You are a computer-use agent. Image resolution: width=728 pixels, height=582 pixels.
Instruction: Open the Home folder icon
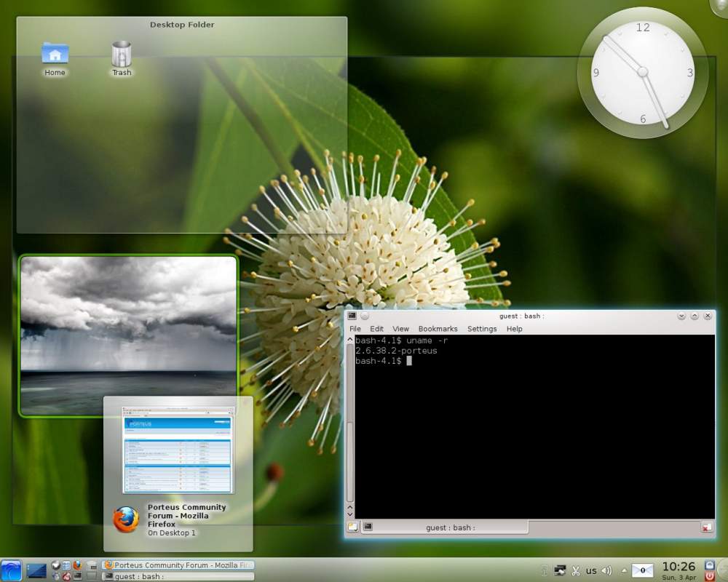click(x=55, y=55)
